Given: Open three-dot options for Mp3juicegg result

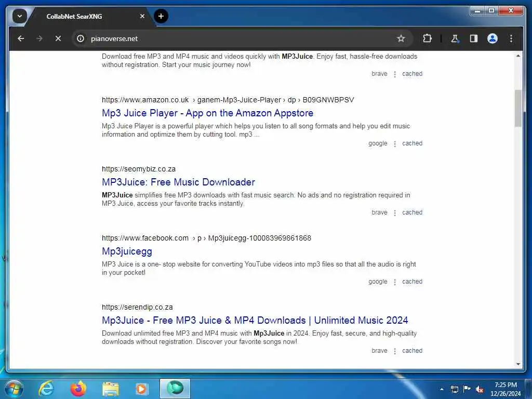Looking at the screenshot, I should point(395,282).
